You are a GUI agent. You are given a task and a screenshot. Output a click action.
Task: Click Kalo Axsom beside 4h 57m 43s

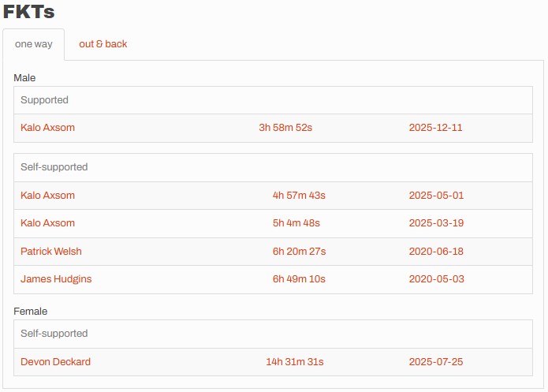(48, 196)
